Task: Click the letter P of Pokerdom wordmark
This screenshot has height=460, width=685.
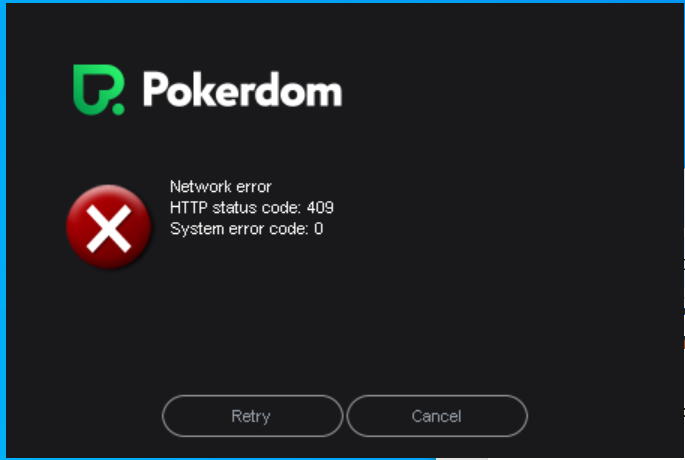Action: point(156,89)
